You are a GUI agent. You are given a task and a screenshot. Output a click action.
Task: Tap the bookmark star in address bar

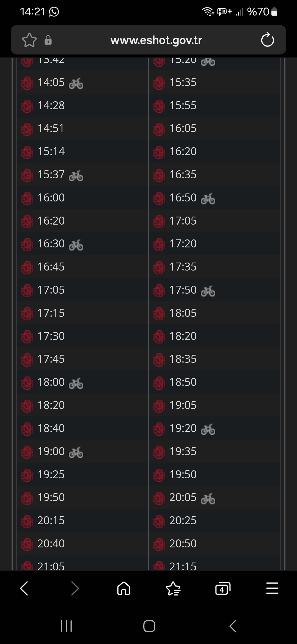(x=29, y=40)
